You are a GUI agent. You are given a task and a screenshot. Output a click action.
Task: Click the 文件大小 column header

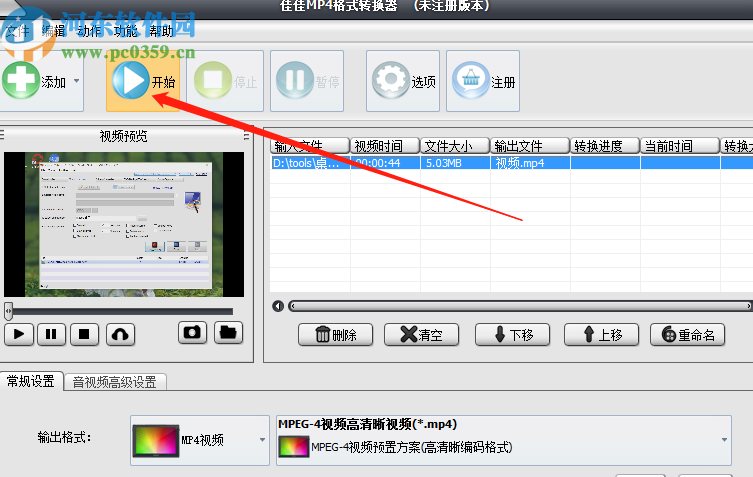tap(455, 146)
